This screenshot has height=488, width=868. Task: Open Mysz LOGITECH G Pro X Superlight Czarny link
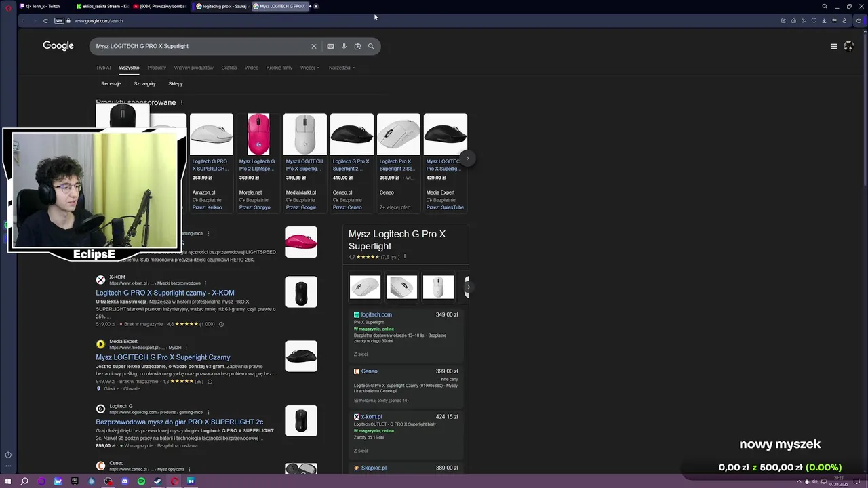click(x=163, y=357)
